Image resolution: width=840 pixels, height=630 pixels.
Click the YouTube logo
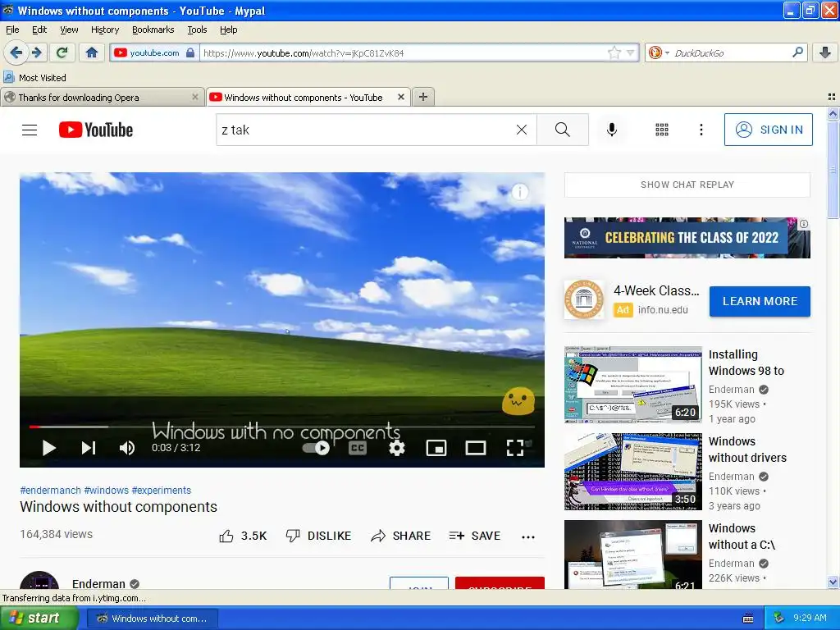(x=96, y=130)
